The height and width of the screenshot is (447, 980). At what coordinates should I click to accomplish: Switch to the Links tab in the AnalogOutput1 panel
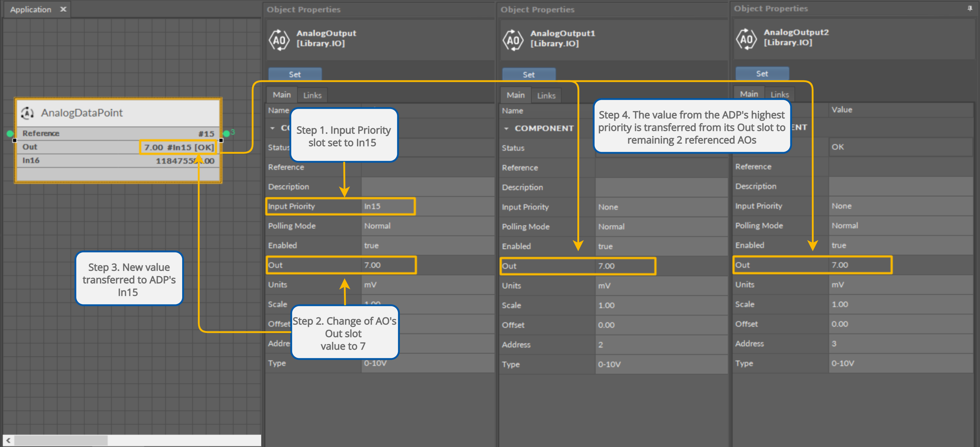click(x=546, y=96)
